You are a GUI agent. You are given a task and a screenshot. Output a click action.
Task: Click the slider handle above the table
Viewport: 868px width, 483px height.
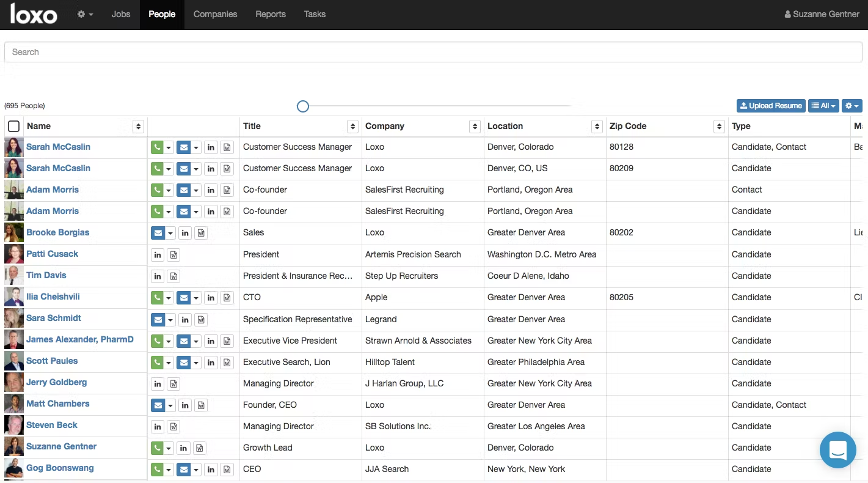pos(303,106)
